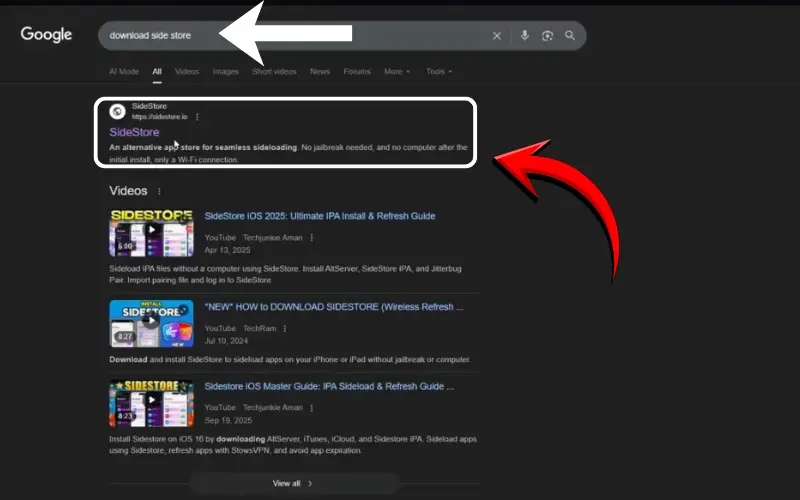
Task: Play the Sidestore iOS Master Guide thumbnail
Action: click(x=151, y=404)
